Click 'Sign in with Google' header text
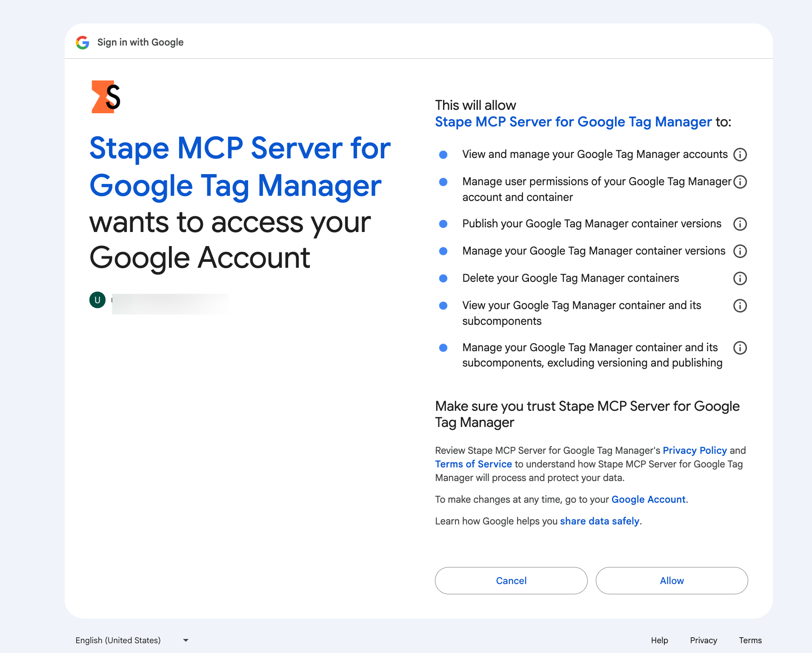812x653 pixels. tap(140, 42)
